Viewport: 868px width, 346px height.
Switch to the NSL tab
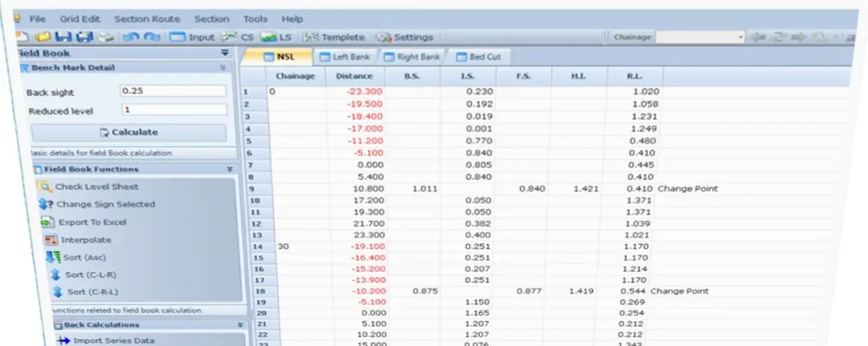click(x=280, y=57)
